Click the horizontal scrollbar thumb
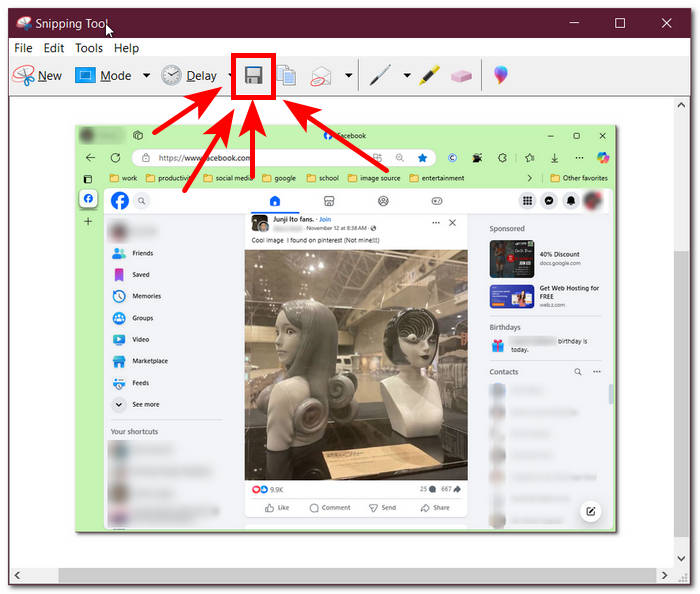This screenshot has height=594, width=700. [x=357, y=575]
